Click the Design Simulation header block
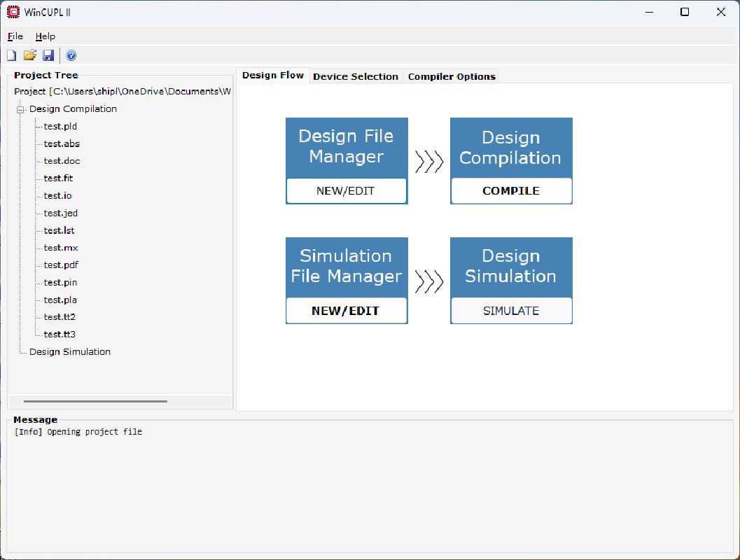Screen dimensions: 740x560 click(511, 267)
